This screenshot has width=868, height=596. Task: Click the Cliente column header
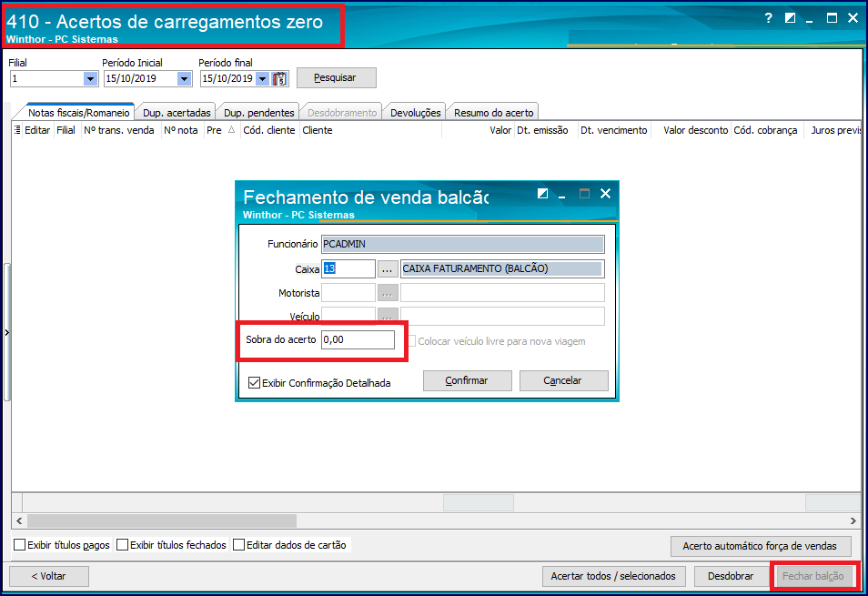pos(370,130)
